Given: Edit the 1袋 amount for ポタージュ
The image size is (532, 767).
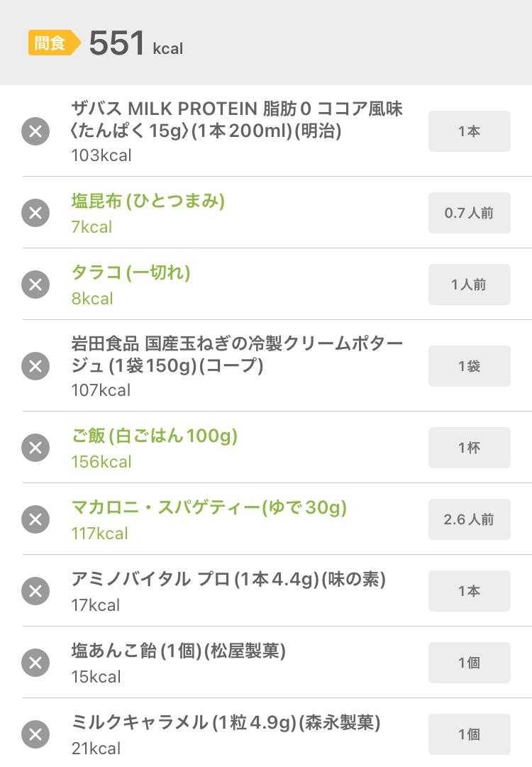Looking at the screenshot, I should 469,366.
